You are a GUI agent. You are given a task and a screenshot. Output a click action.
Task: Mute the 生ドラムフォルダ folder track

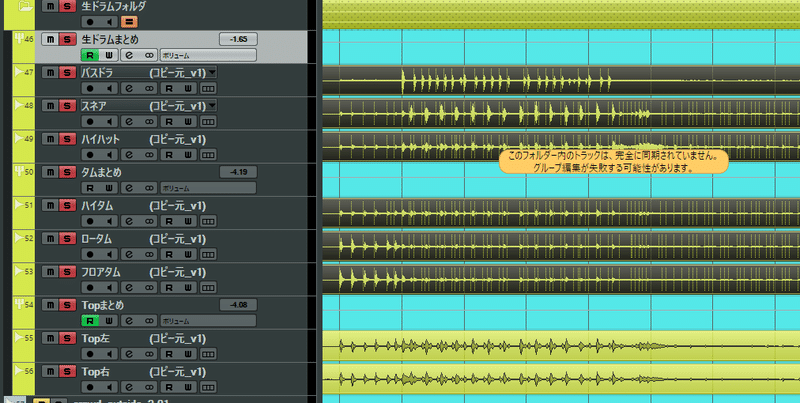[x=50, y=6]
